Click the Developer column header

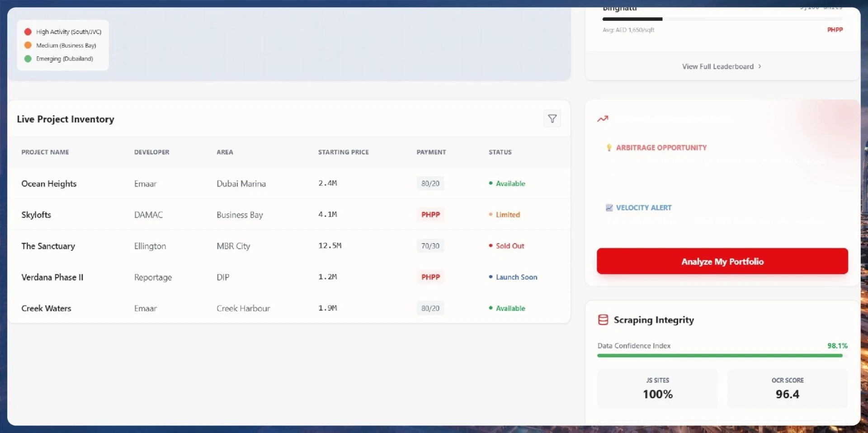[151, 152]
